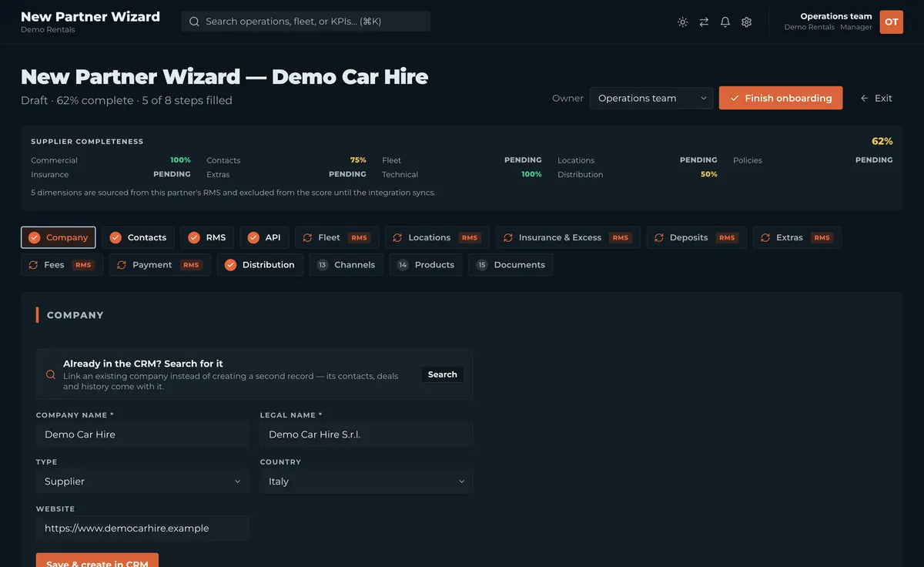Click step number 13 badge on Channels
Screen dimensions: 924x567
[x=323, y=264]
